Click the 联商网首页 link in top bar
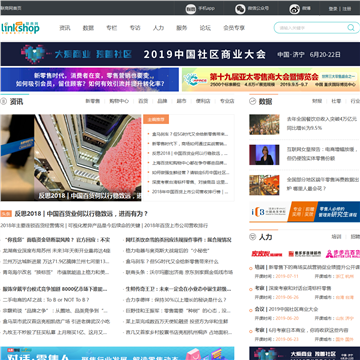The width and height of the screenshot is (360, 360). point(11,8)
